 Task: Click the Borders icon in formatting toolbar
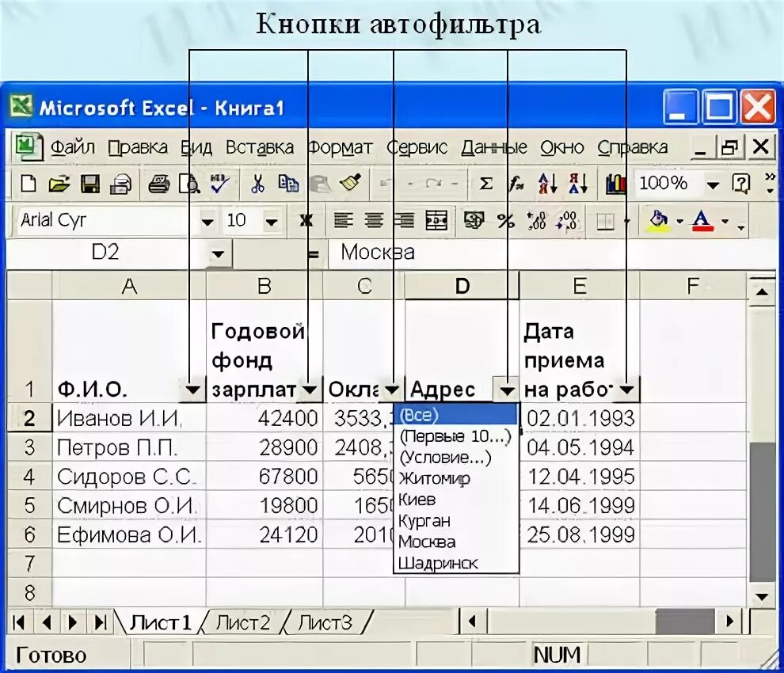click(x=605, y=221)
